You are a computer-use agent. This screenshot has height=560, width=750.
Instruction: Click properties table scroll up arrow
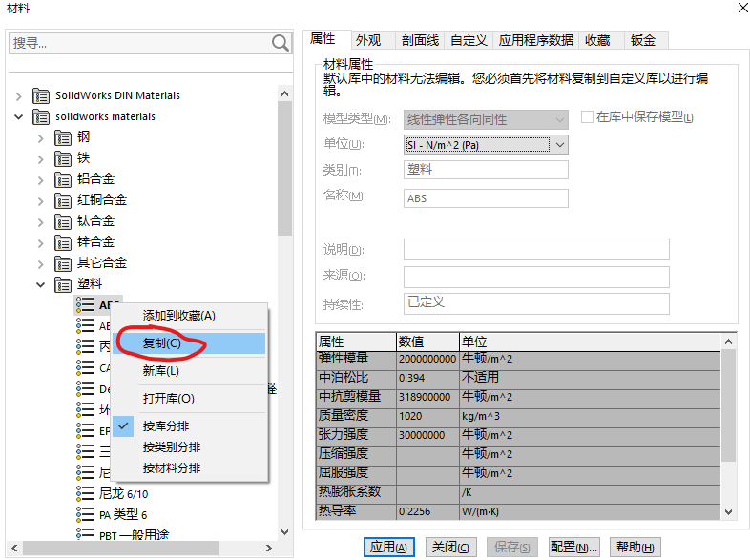pos(728,342)
